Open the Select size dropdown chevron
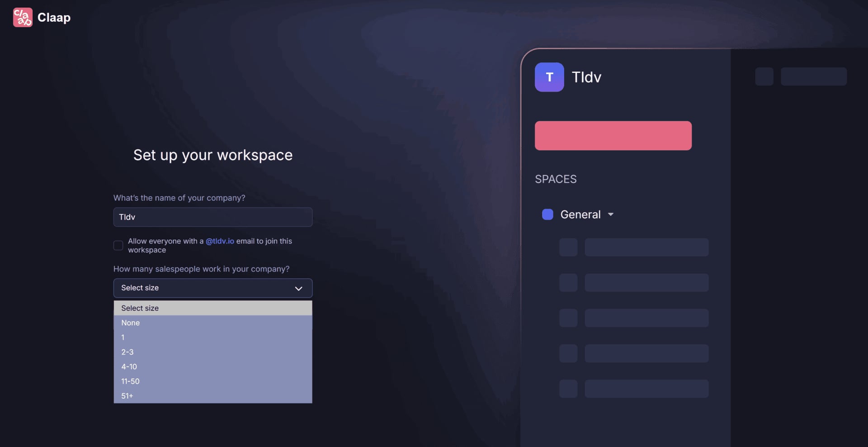868x447 pixels. point(298,288)
